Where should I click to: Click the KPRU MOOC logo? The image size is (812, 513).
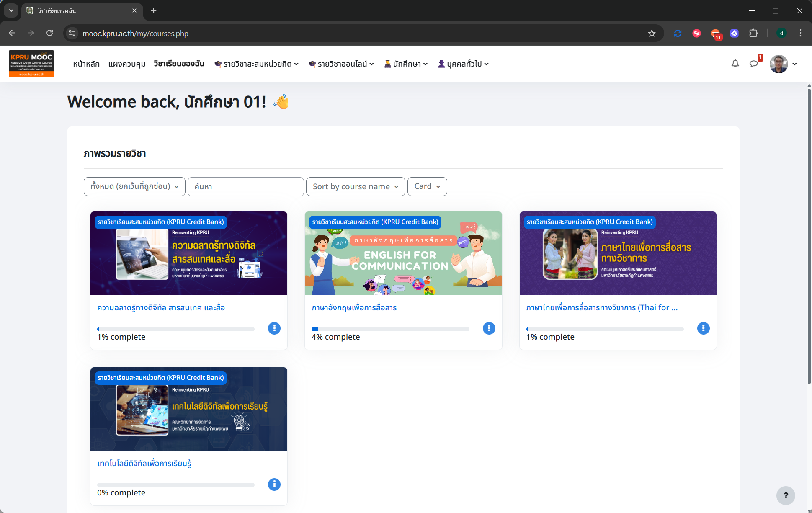click(31, 64)
